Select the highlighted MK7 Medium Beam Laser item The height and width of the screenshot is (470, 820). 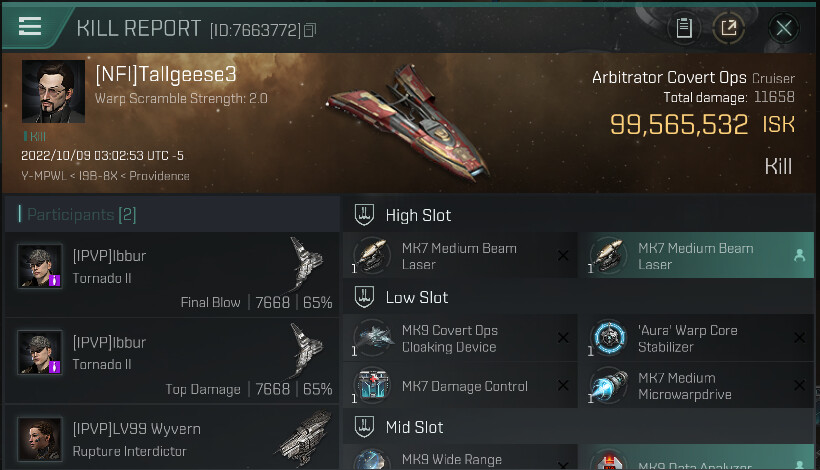697,256
